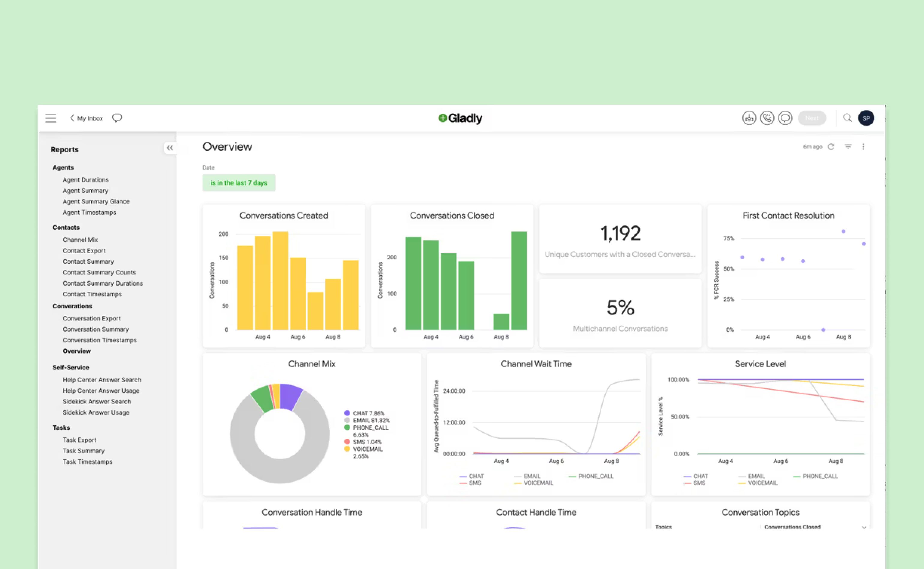Open search with the magnifier icon

pyautogui.click(x=847, y=118)
